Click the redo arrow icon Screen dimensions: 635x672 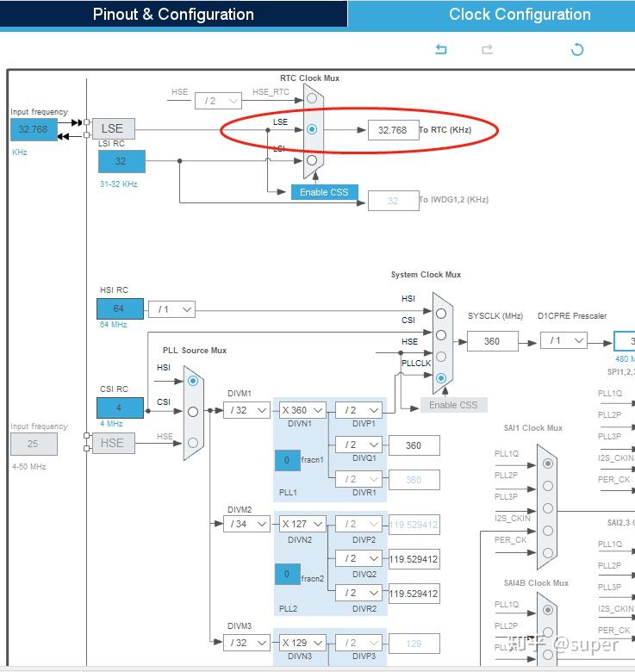pos(487,49)
